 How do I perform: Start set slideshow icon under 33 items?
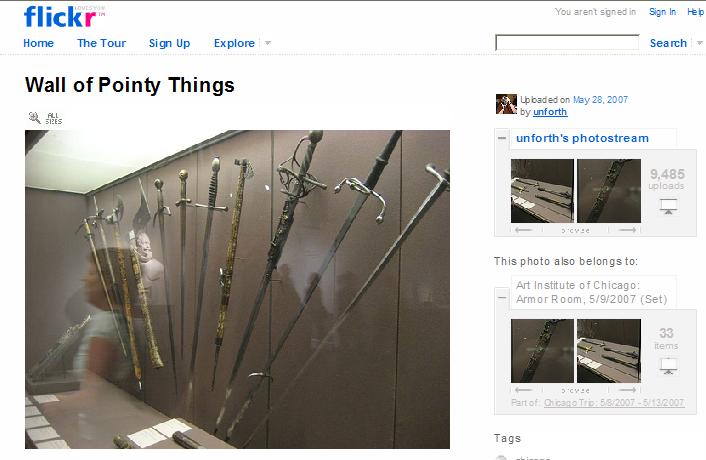[x=669, y=365]
